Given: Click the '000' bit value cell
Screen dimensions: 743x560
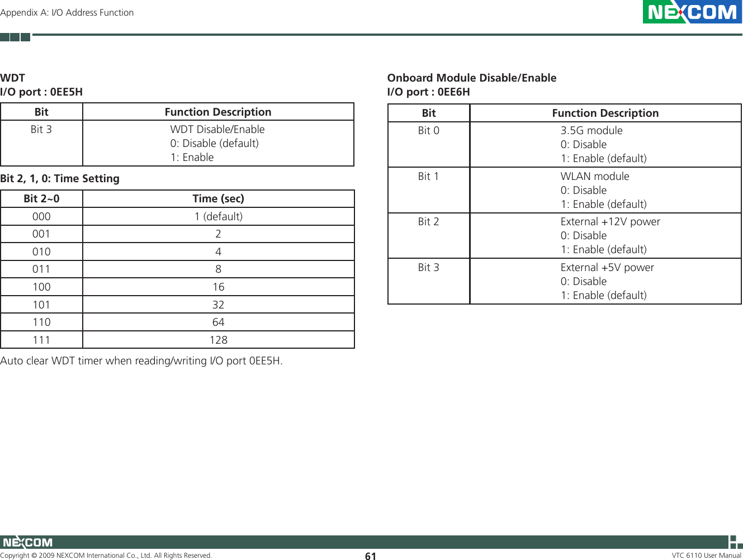Looking at the screenshot, I should point(41,216).
